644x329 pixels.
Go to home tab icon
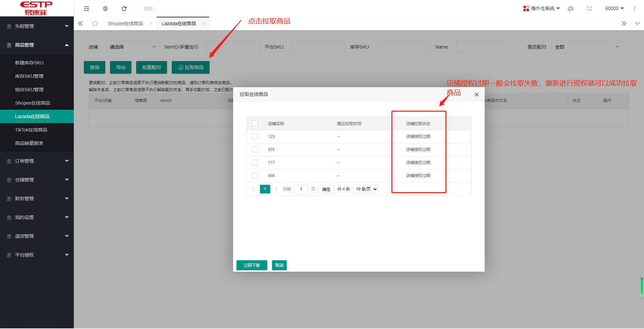95,23
